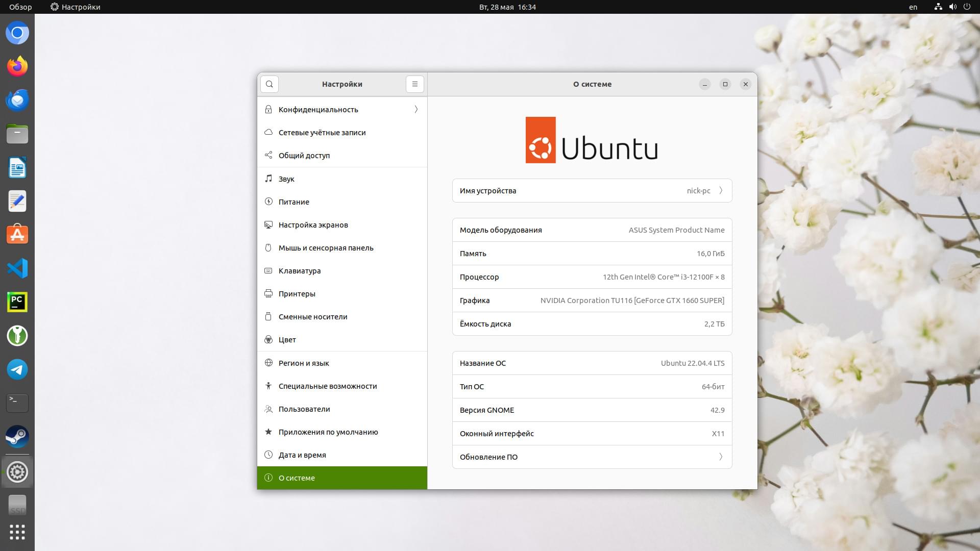Click the USB drive icon beside Сменные носители

(268, 316)
